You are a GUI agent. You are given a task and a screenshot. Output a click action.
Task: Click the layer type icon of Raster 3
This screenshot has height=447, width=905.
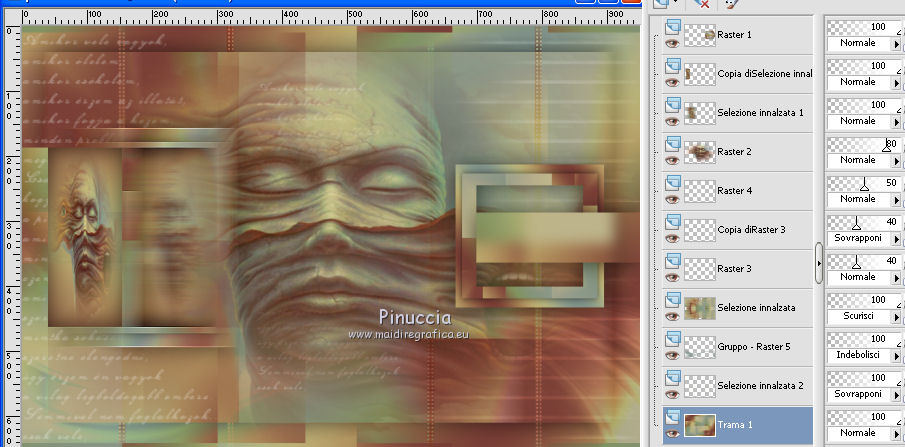(x=672, y=261)
